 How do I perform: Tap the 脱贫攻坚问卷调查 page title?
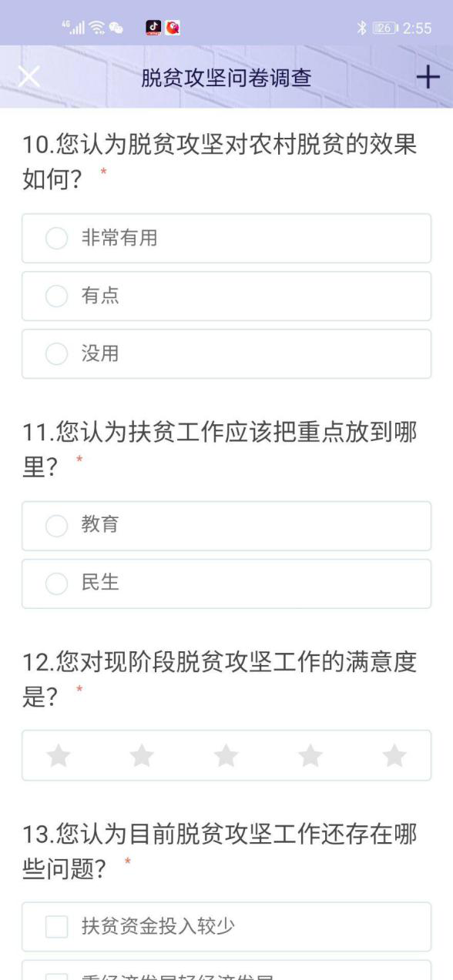(x=226, y=78)
